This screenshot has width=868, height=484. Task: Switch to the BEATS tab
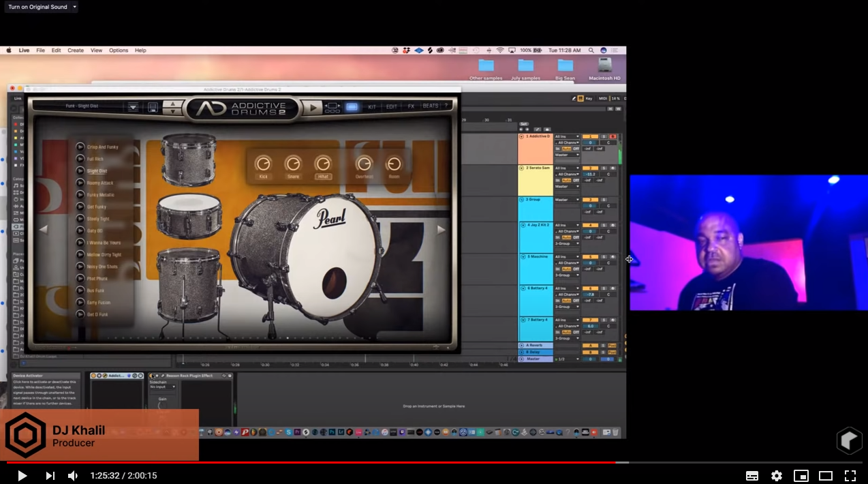pos(431,106)
